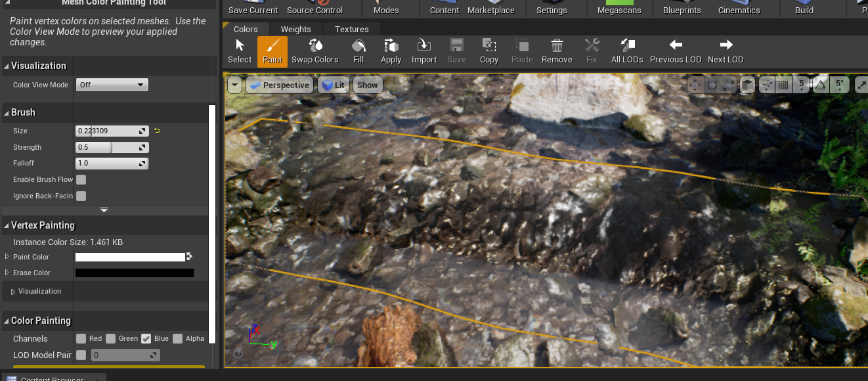Viewport: 868px width, 381px height.
Task: Toggle rotation snapping angle icon
Action: point(821,85)
